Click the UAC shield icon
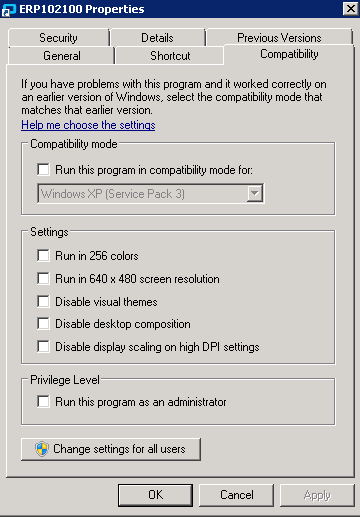This screenshot has height=517, width=360. pyautogui.click(x=42, y=449)
